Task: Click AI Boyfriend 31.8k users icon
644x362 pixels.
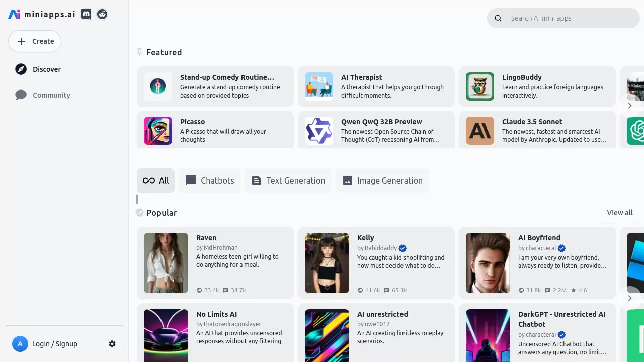Action: [x=521, y=290]
